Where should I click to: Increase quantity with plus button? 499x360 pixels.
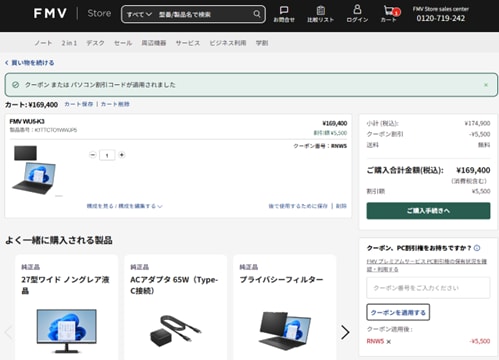[x=122, y=155]
